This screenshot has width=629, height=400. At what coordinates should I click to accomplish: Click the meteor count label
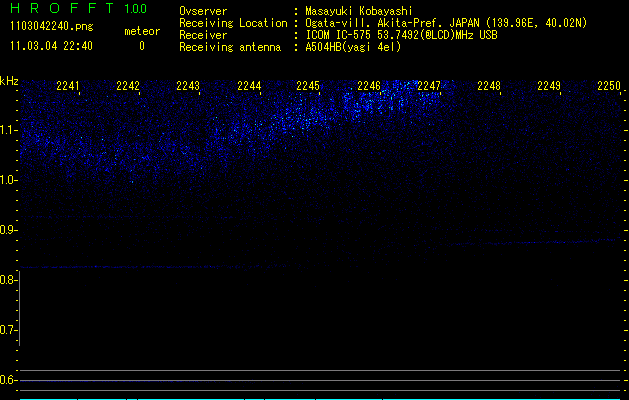pos(142,31)
